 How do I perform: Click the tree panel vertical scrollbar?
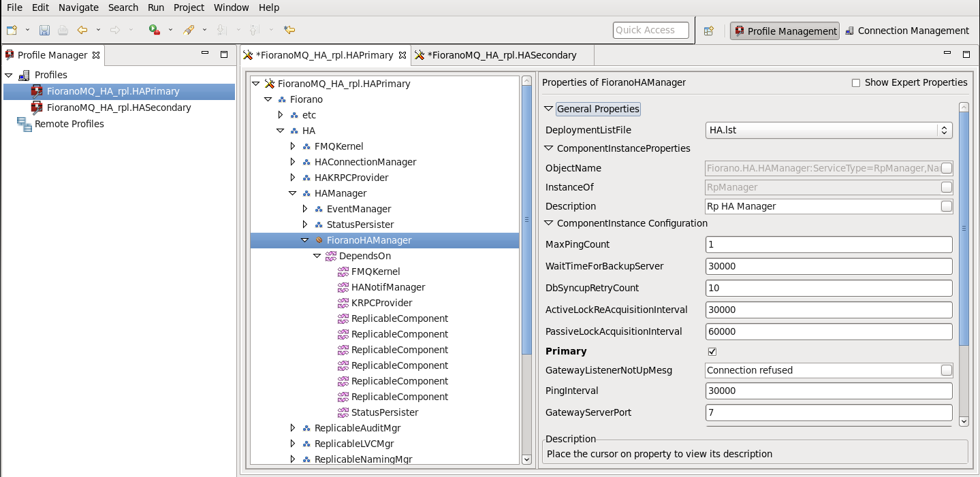point(526,219)
